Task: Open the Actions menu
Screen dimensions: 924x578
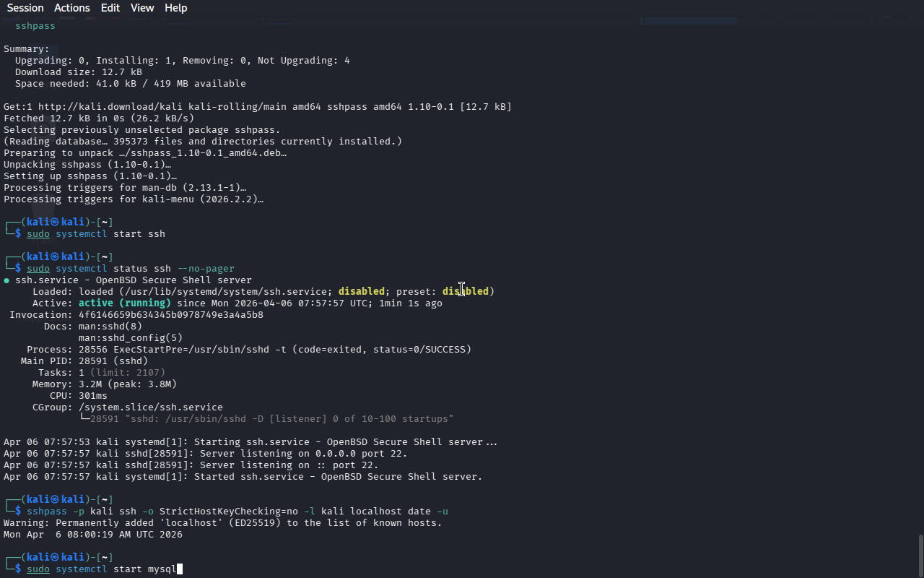Action: tap(72, 8)
